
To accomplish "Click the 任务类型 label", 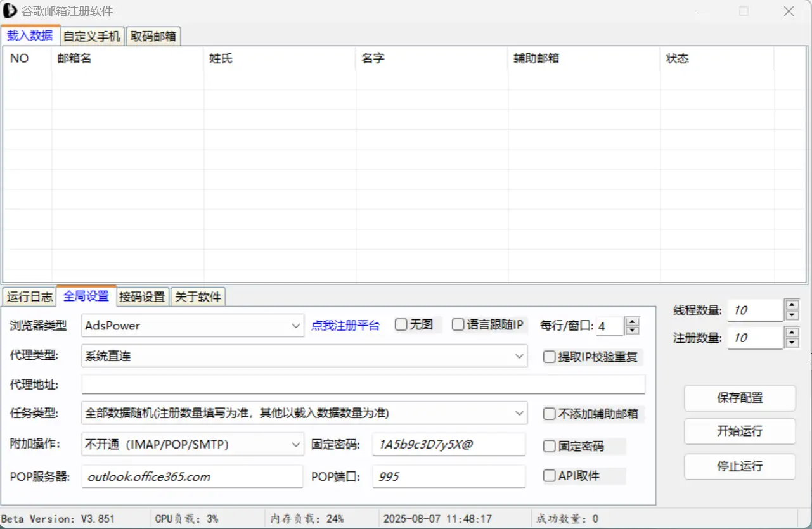I will coord(34,413).
